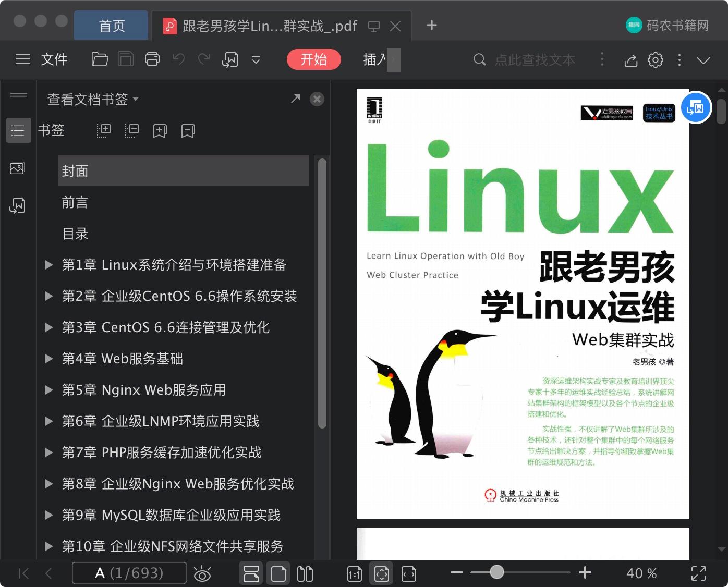Image resolution: width=728 pixels, height=587 pixels.
Task: Go to previous page arrow
Action: (48, 573)
